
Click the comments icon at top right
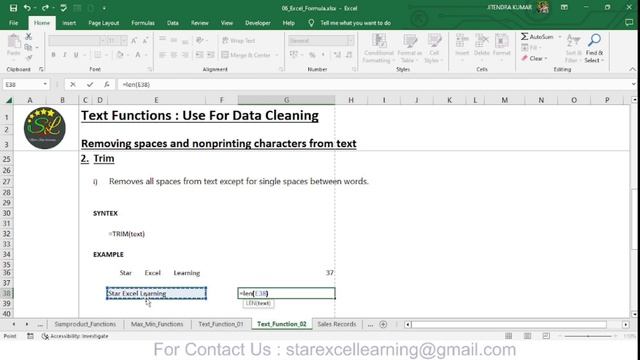coord(629,23)
